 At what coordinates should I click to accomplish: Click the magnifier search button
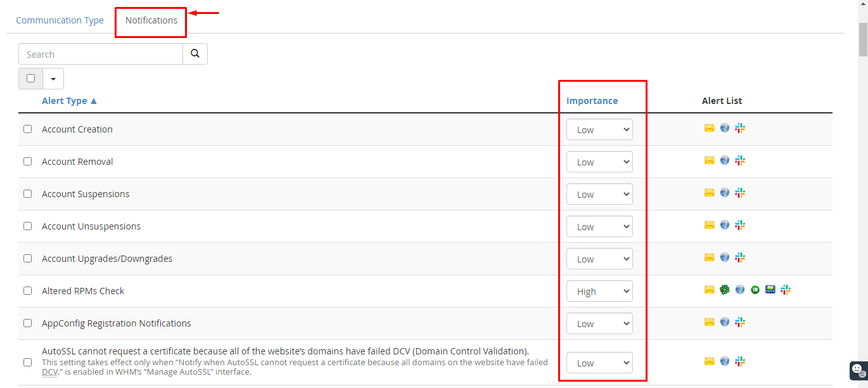coord(195,54)
